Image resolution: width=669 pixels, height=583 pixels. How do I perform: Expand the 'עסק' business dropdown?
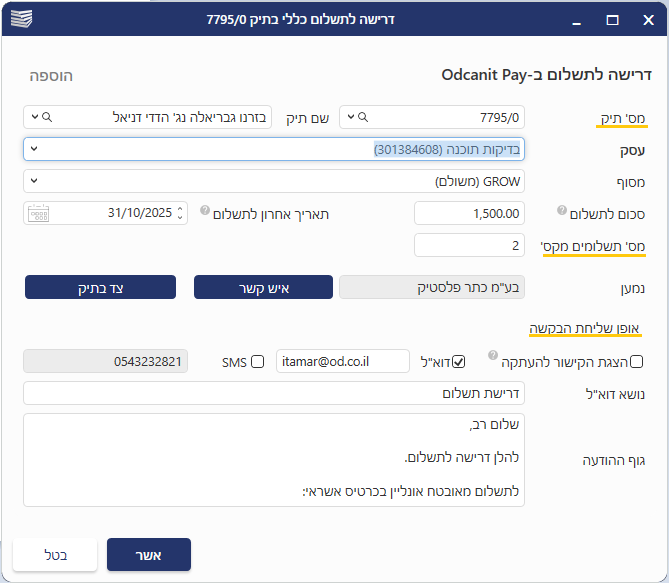pyautogui.click(x=33, y=149)
